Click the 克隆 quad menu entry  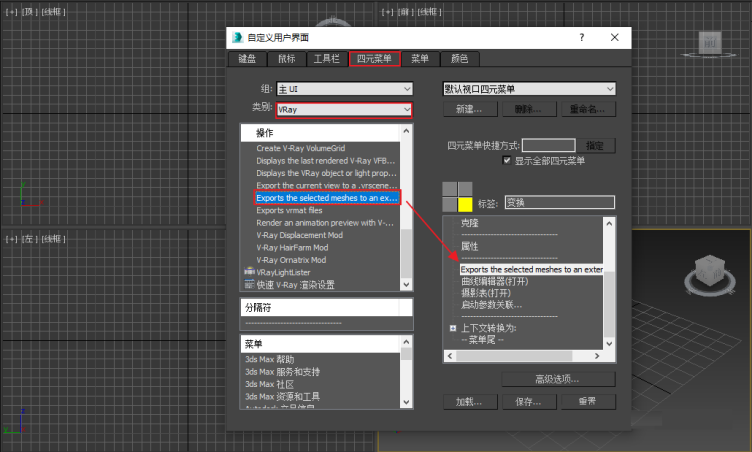tap(470, 223)
